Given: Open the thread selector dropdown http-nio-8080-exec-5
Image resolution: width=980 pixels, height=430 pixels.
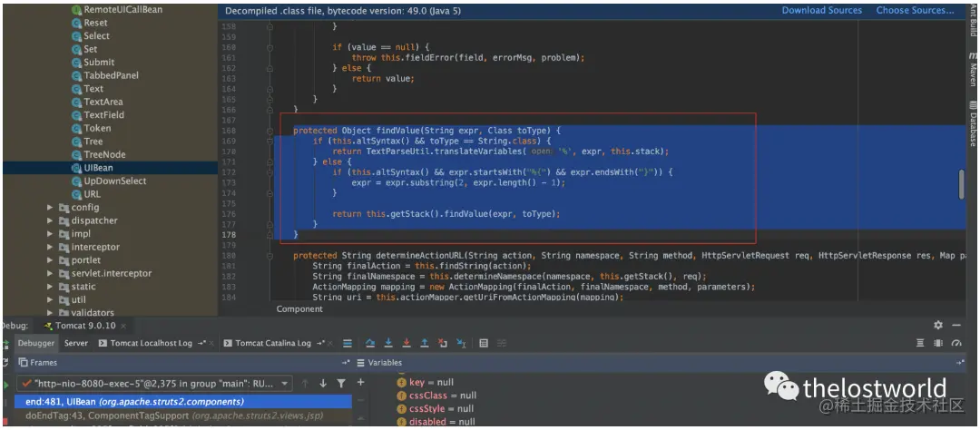Looking at the screenshot, I should (156, 383).
